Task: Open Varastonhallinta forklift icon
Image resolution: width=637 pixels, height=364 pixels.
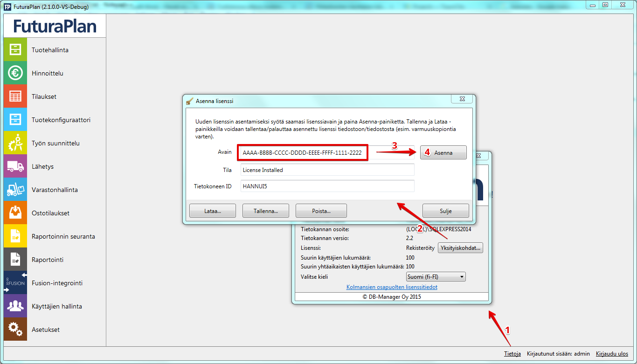Action: click(x=15, y=190)
